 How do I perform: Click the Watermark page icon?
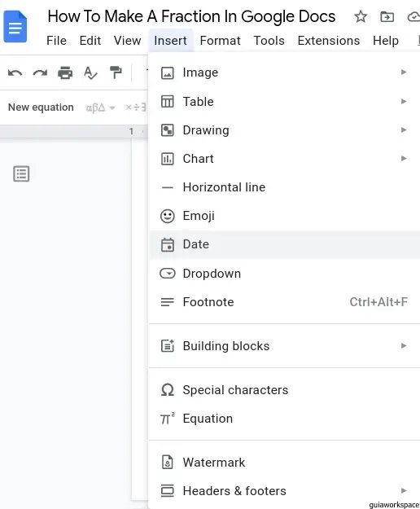[168, 463]
